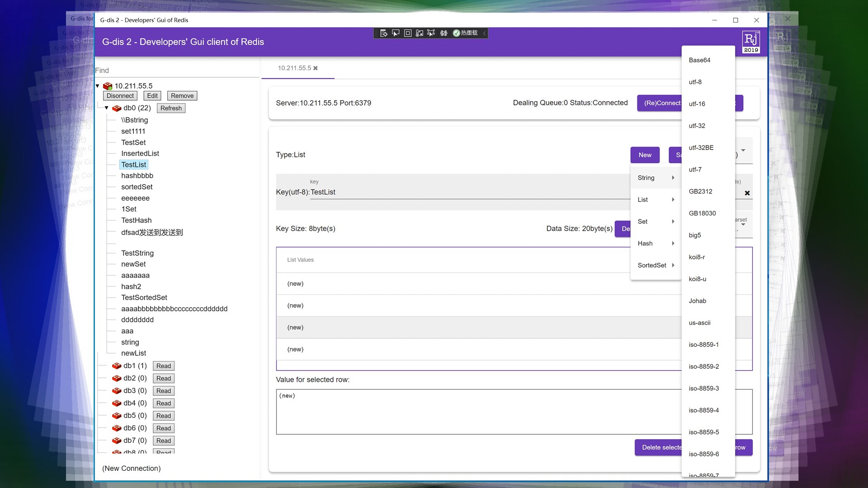Select the hashbbbb key
The height and width of the screenshot is (488, 868).
point(137,176)
